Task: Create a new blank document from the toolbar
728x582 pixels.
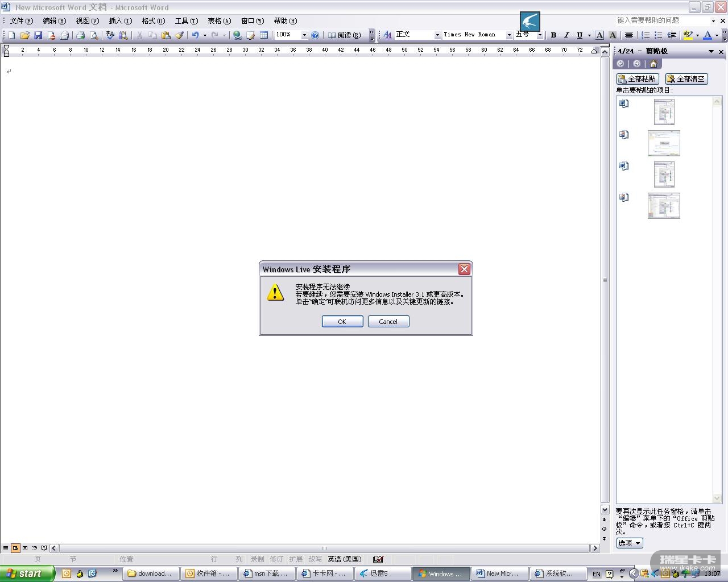Action: [11, 35]
